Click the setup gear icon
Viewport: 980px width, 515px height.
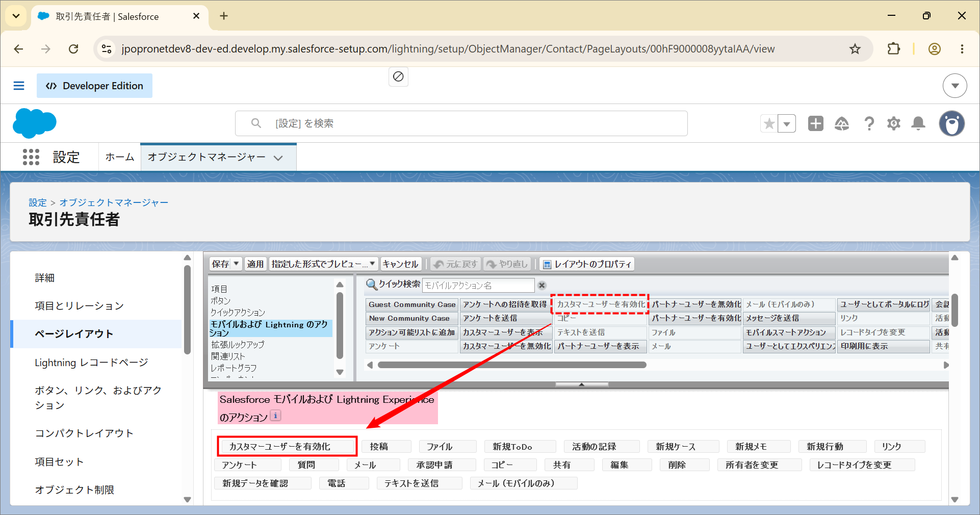(894, 123)
